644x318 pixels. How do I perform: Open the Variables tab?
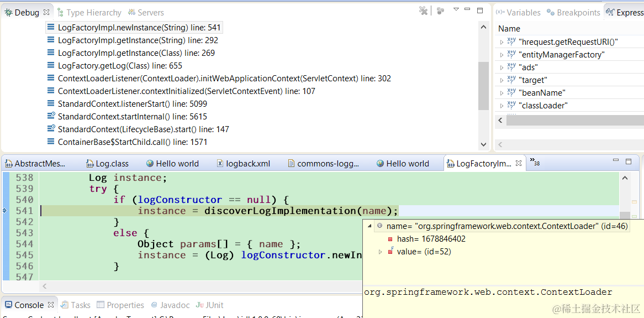point(518,12)
